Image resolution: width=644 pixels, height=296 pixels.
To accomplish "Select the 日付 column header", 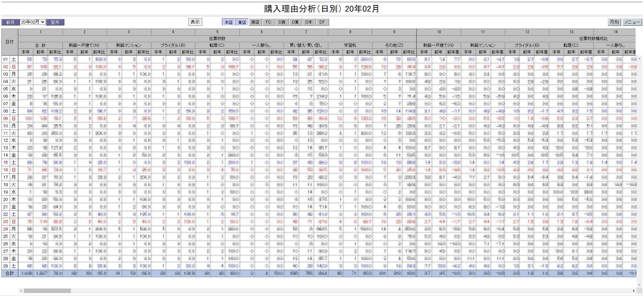I will tap(10, 42).
